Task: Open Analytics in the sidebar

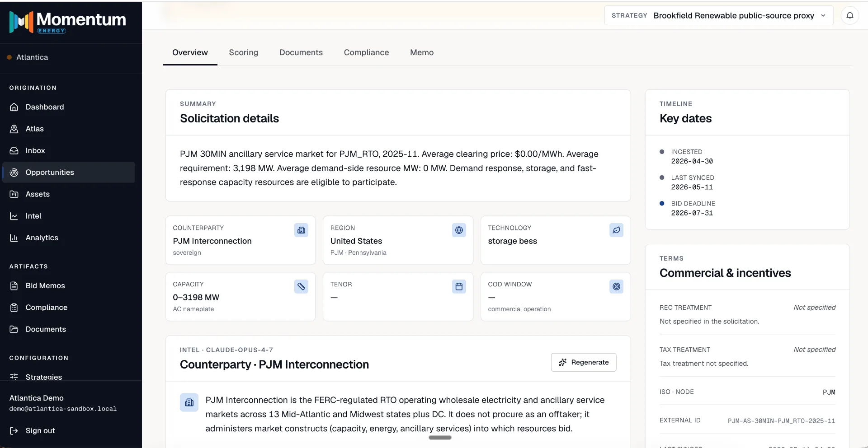Action: 69,238
